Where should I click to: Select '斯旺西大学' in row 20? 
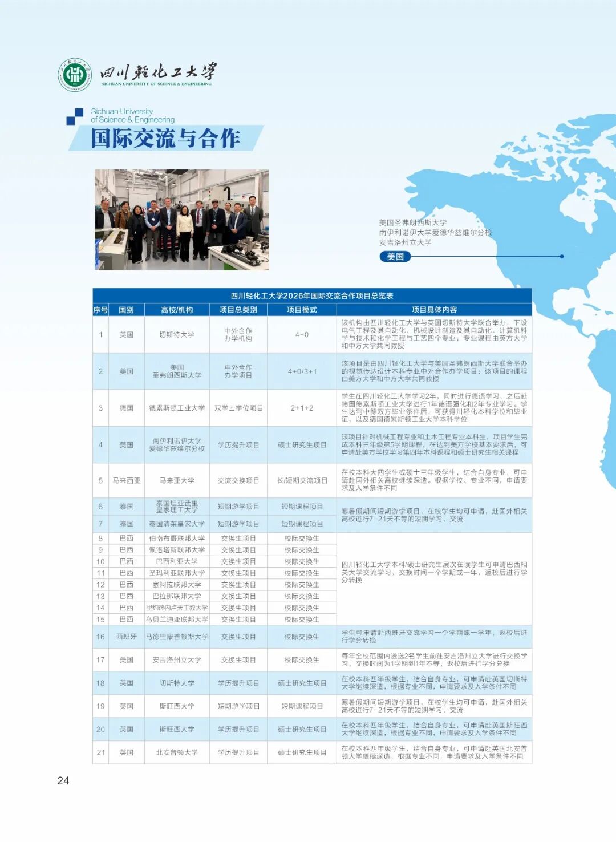click(x=177, y=730)
